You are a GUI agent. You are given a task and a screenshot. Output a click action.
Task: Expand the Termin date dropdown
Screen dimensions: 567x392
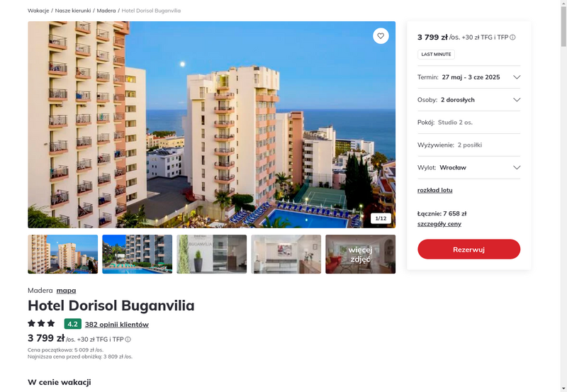(x=468, y=77)
